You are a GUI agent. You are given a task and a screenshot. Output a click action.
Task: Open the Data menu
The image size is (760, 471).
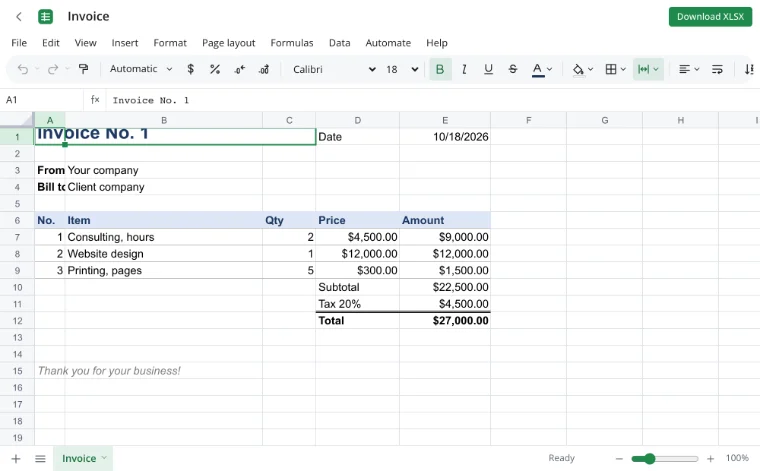[339, 43]
